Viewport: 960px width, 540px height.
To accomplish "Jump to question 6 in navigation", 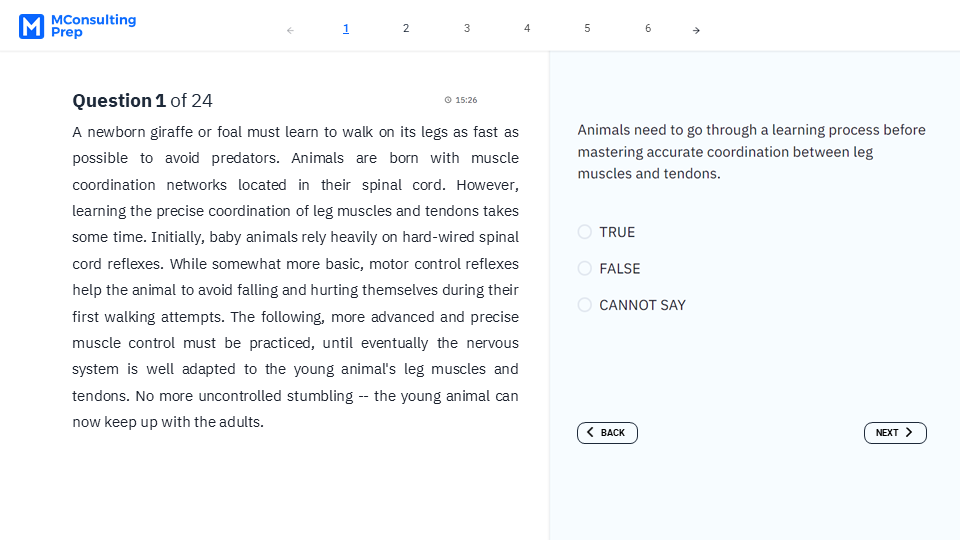I will point(648,28).
